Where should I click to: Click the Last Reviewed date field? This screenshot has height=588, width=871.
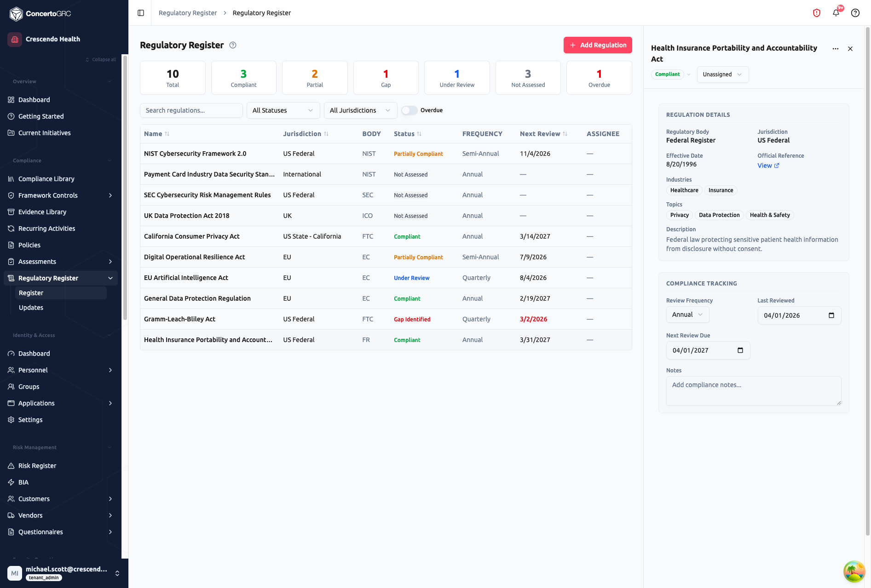(799, 315)
